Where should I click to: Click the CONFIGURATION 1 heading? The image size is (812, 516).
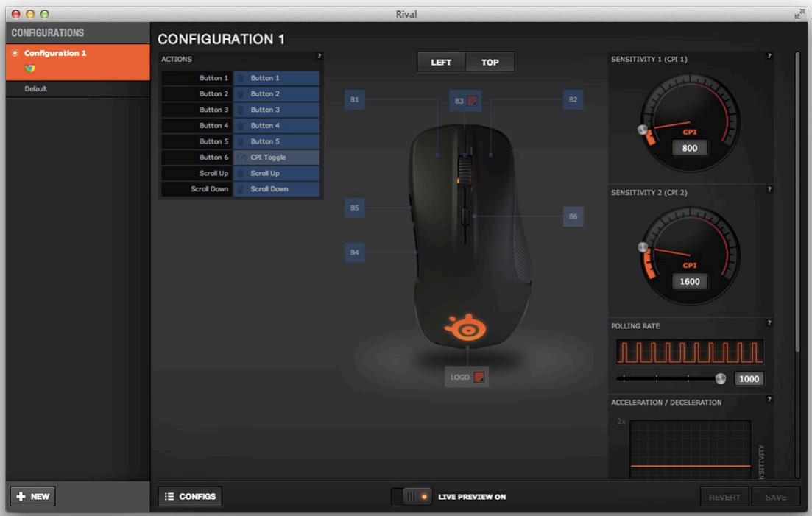pos(221,39)
